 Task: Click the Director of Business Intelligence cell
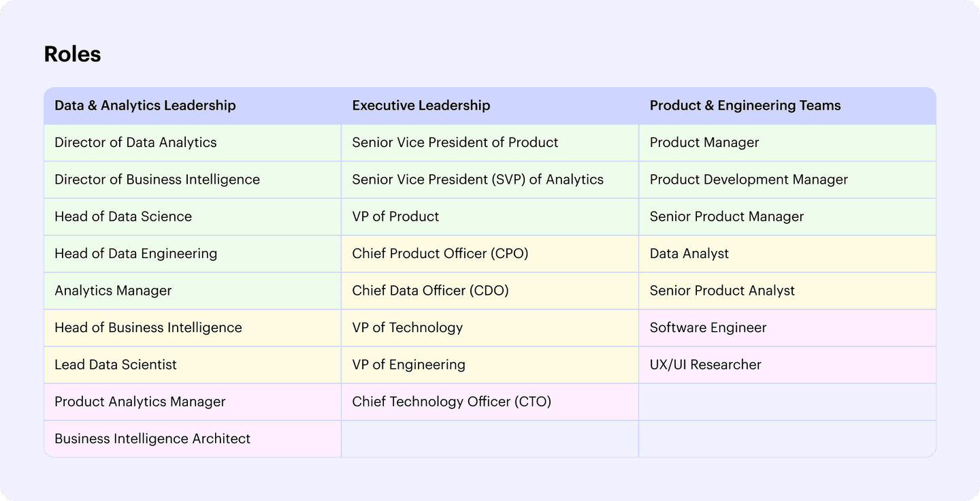tap(157, 180)
